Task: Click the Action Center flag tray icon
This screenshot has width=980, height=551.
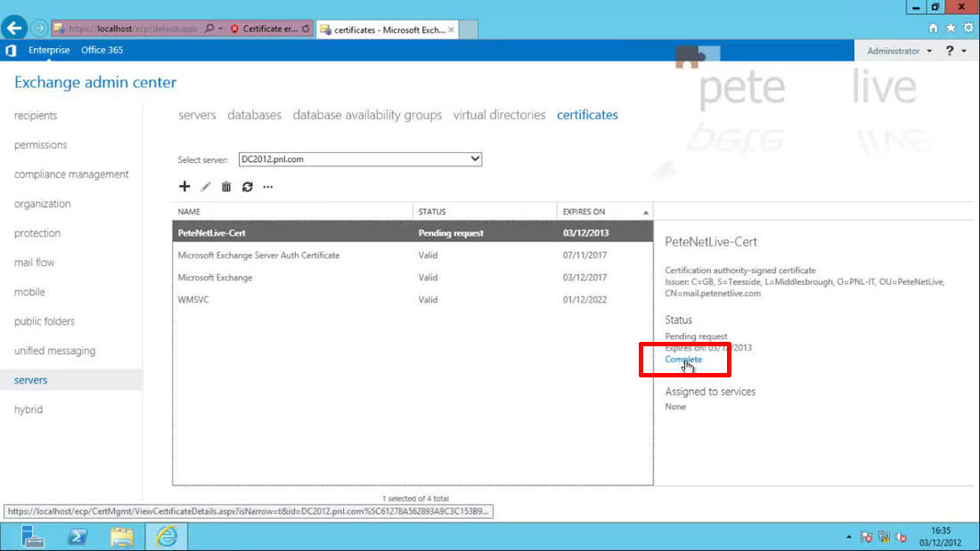Action: pos(866,538)
